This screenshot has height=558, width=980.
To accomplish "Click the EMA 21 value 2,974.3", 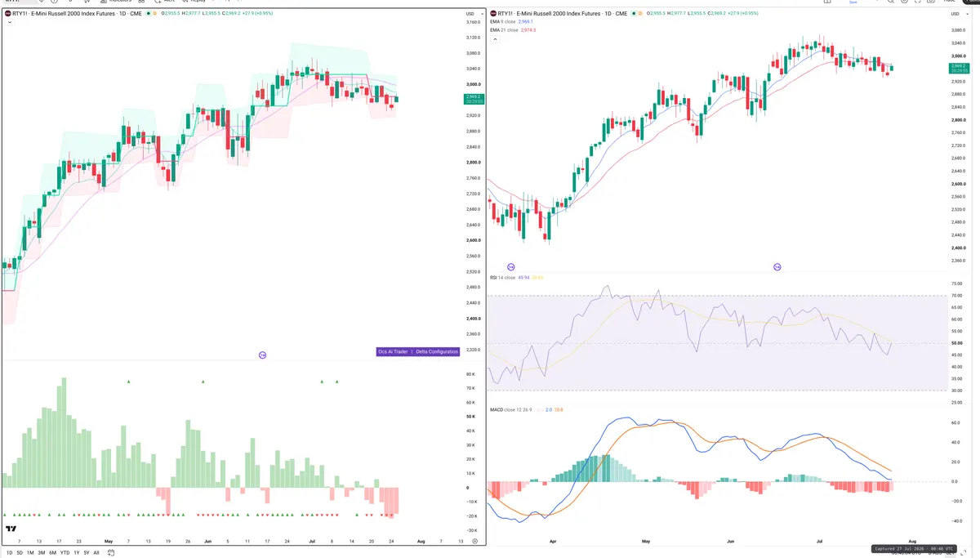I will [528, 29].
